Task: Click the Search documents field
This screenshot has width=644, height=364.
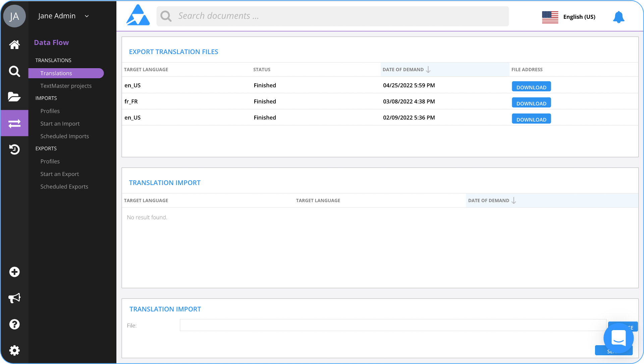Action: 333,16
